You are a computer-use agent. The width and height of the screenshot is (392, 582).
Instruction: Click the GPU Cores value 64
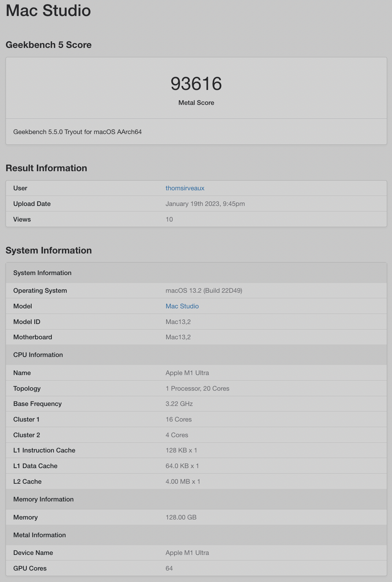point(169,568)
